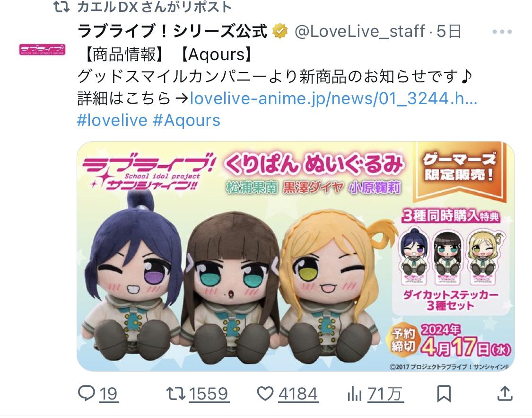
Task: Like the post with the heart icon
Action: click(x=265, y=393)
